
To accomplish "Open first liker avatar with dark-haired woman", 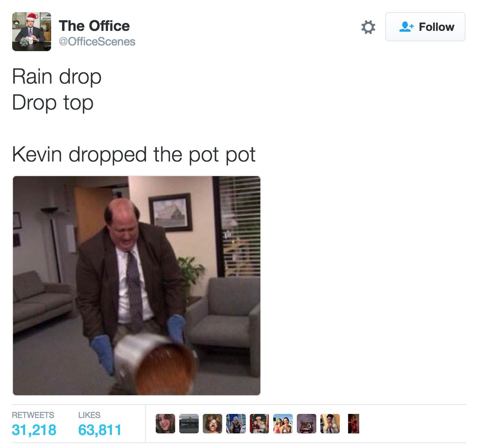I will (x=165, y=424).
